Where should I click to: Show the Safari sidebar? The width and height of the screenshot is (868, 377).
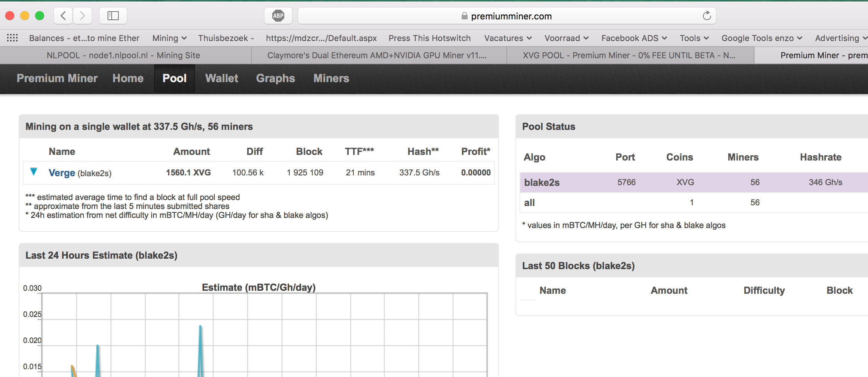click(x=113, y=16)
